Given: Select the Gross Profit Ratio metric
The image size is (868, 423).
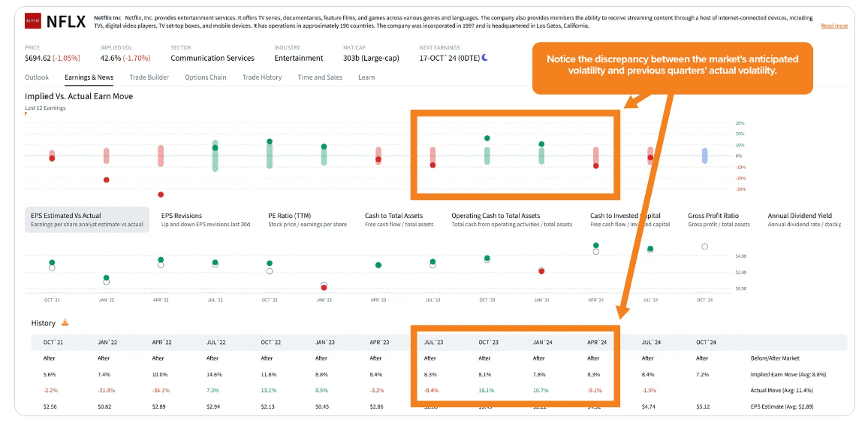Looking at the screenshot, I should point(713,216).
